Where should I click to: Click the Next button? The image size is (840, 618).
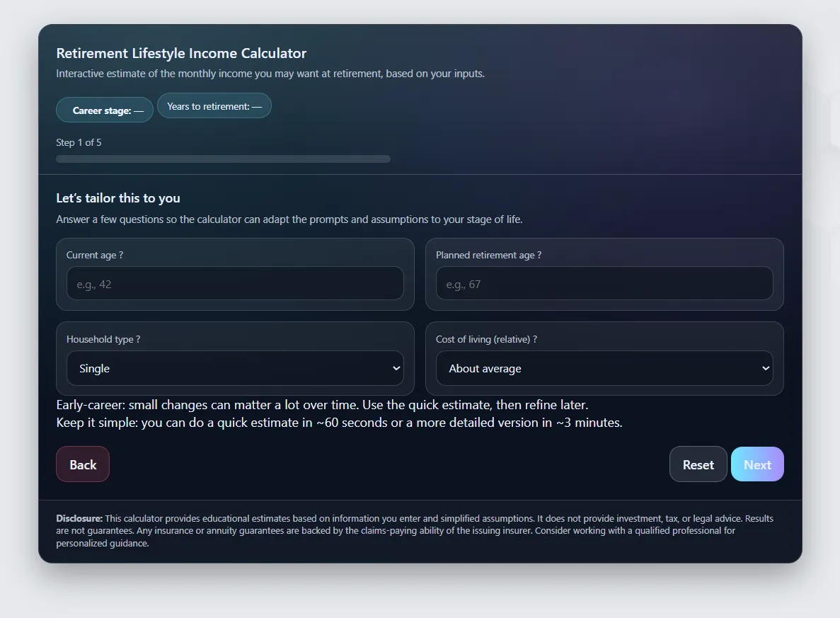coord(757,464)
